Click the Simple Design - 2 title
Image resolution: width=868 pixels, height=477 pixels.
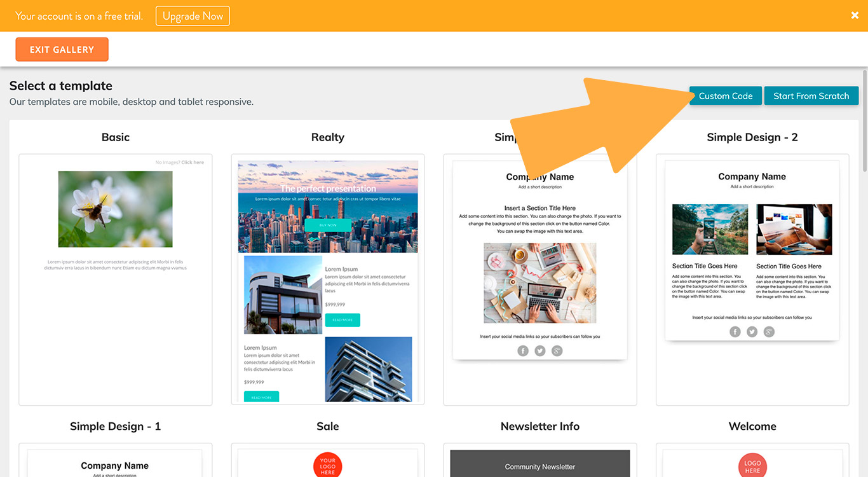tap(752, 137)
